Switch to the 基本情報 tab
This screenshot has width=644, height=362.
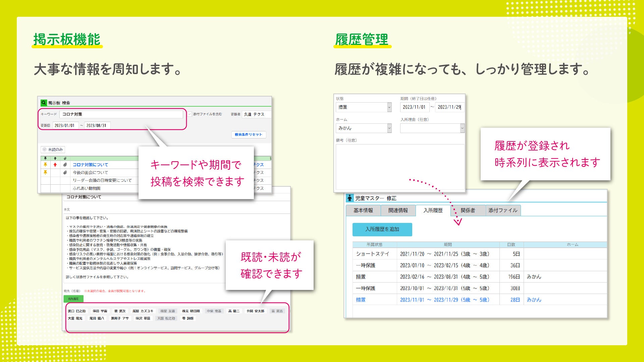click(363, 210)
